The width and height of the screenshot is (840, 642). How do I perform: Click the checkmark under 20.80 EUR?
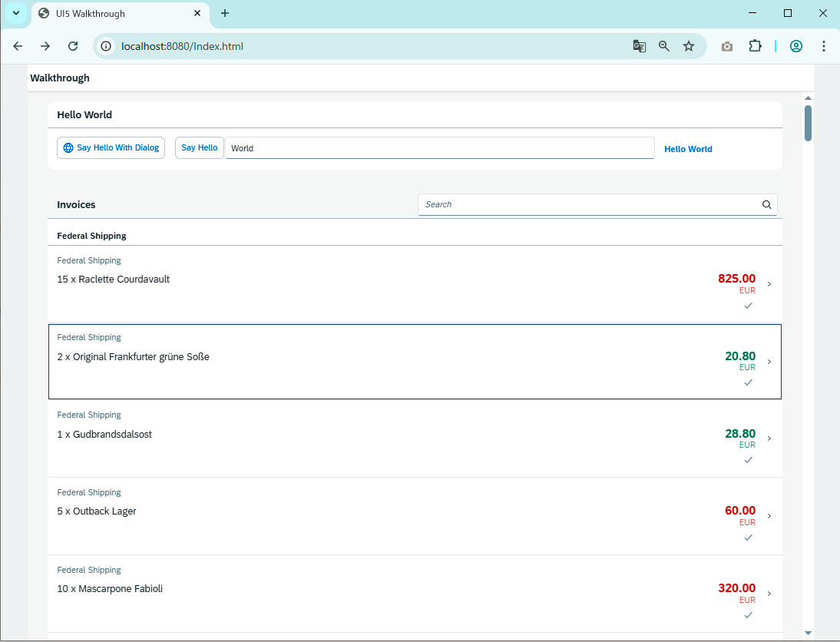click(749, 382)
